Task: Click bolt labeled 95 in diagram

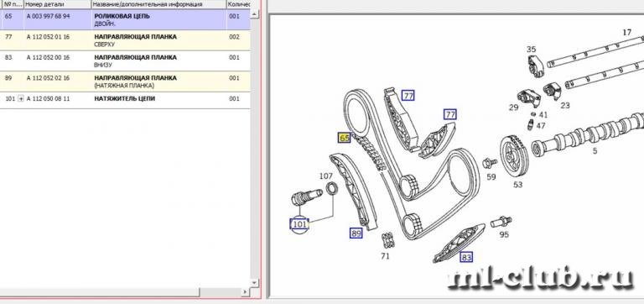Action: 501,222
